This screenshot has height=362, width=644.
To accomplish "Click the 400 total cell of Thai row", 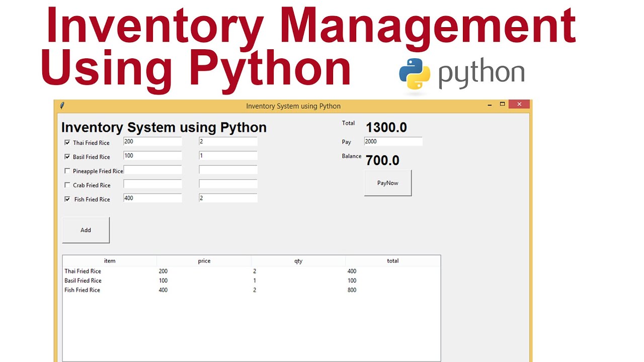I will (x=352, y=271).
